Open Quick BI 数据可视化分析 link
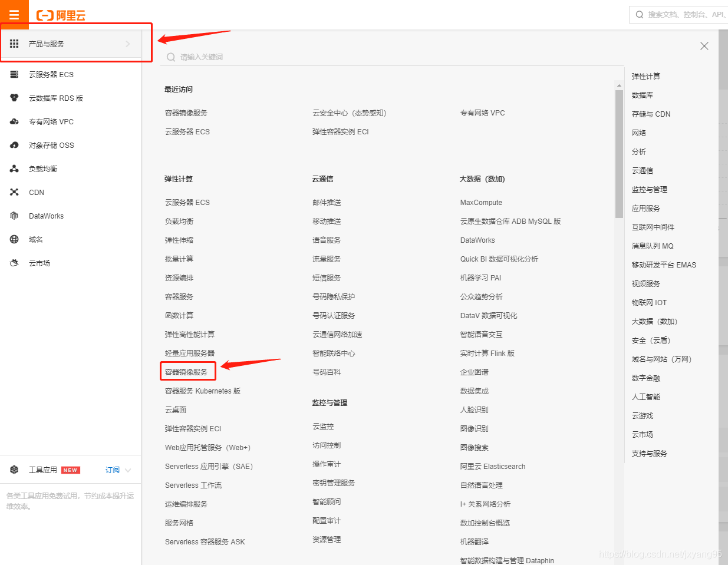This screenshot has height=565, width=728. coord(499,259)
